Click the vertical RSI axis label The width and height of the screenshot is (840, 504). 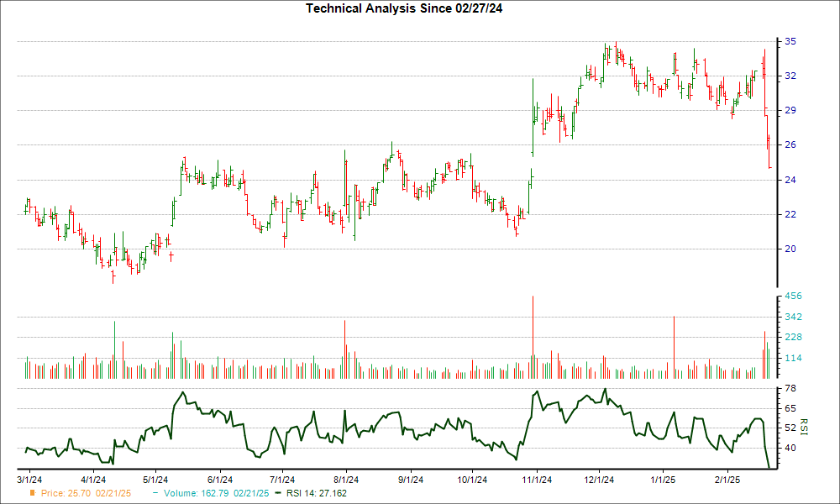[804, 428]
